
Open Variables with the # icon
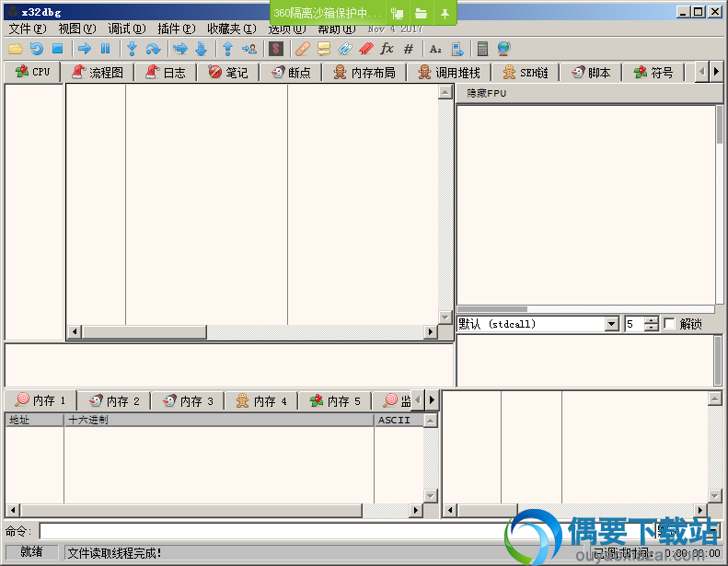pyautogui.click(x=409, y=48)
